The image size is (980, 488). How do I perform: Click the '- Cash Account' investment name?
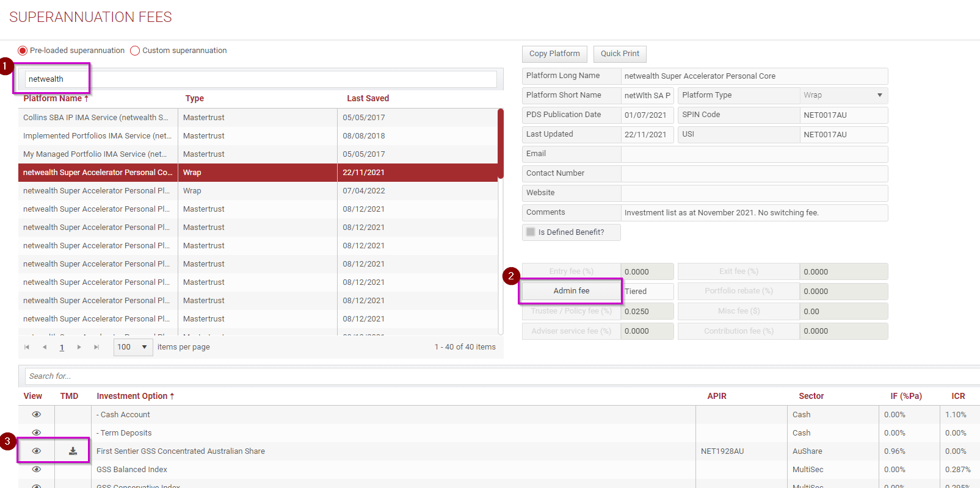(123, 415)
